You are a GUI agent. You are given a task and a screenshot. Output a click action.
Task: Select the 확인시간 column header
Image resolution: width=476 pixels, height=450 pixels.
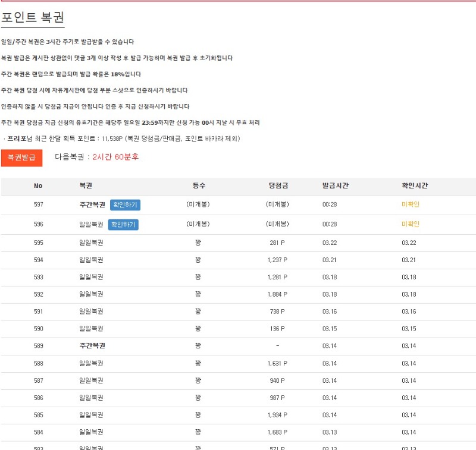tap(415, 186)
